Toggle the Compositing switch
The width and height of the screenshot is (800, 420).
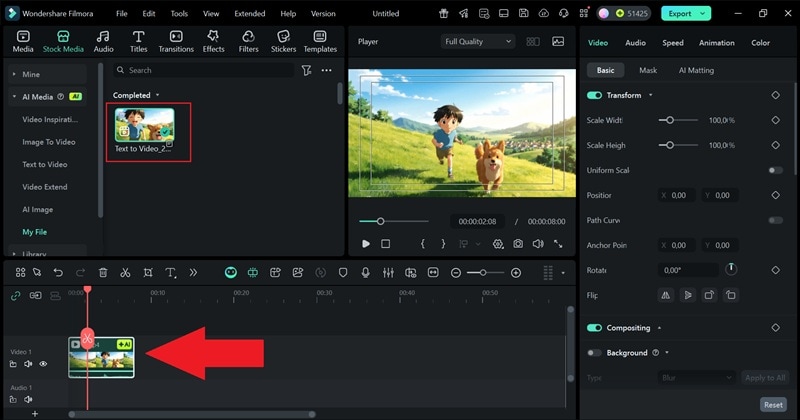coord(594,328)
